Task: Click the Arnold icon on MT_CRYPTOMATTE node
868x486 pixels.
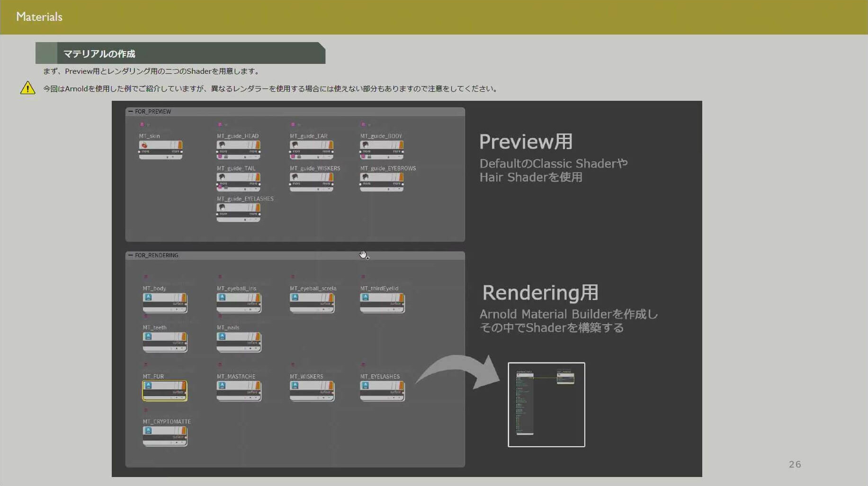Action: coord(148,431)
